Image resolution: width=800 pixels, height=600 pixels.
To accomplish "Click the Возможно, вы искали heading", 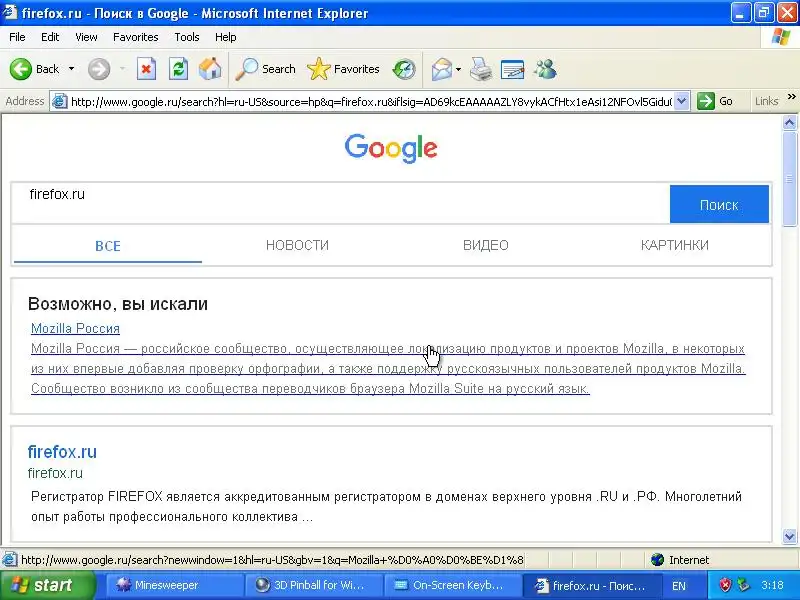I will (x=118, y=304).
